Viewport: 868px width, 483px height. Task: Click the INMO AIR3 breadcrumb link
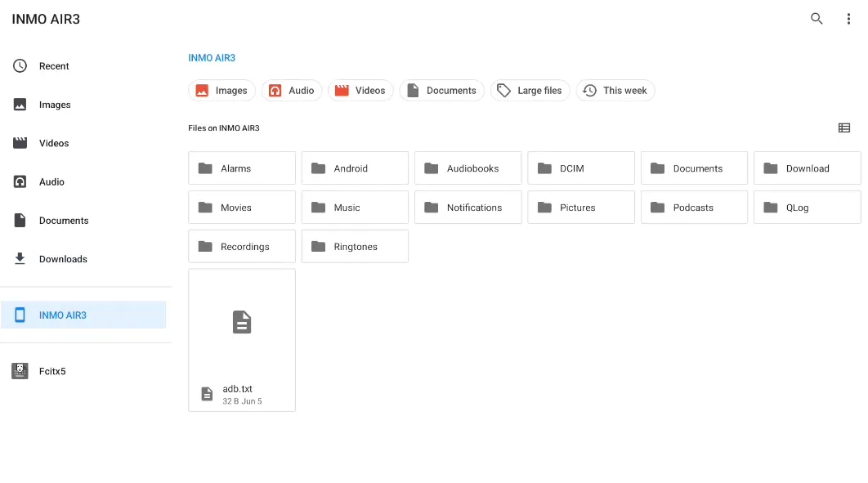212,58
